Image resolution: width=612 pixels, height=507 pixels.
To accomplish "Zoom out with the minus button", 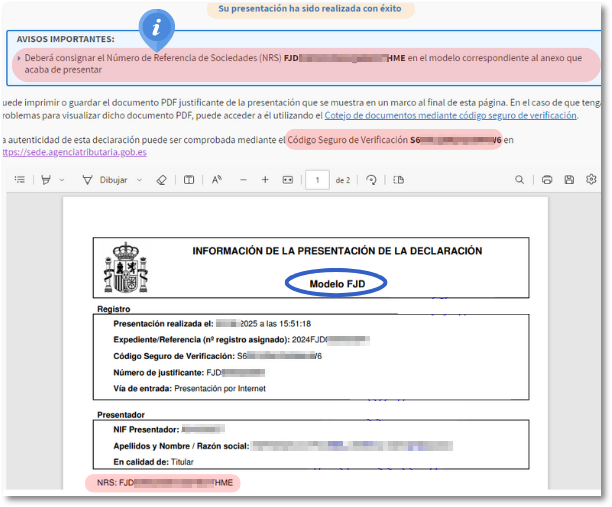I will pos(242,180).
